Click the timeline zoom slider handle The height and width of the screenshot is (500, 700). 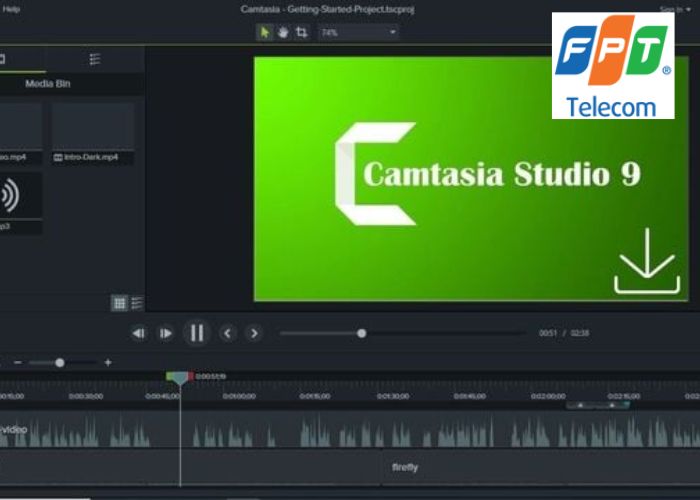(60, 363)
